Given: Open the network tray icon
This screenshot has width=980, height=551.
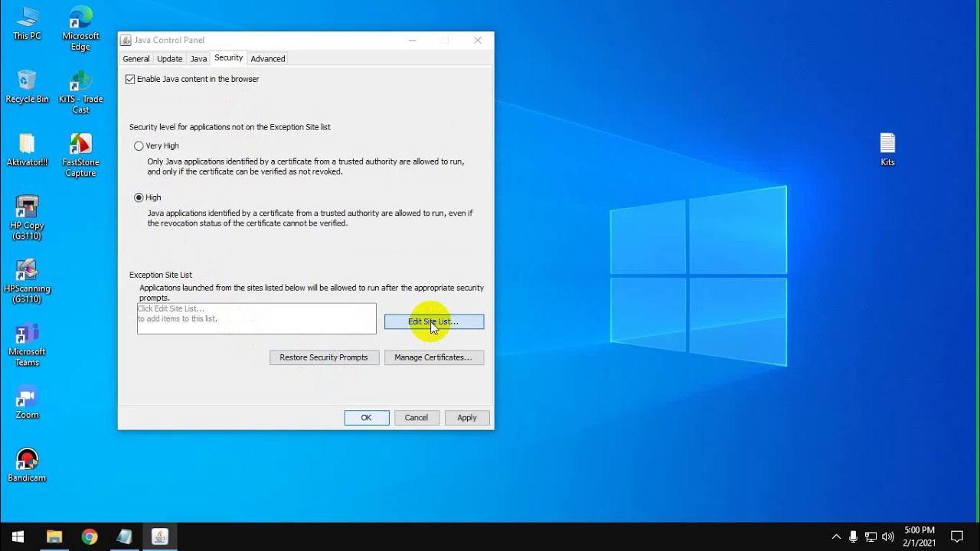Looking at the screenshot, I should click(x=871, y=536).
